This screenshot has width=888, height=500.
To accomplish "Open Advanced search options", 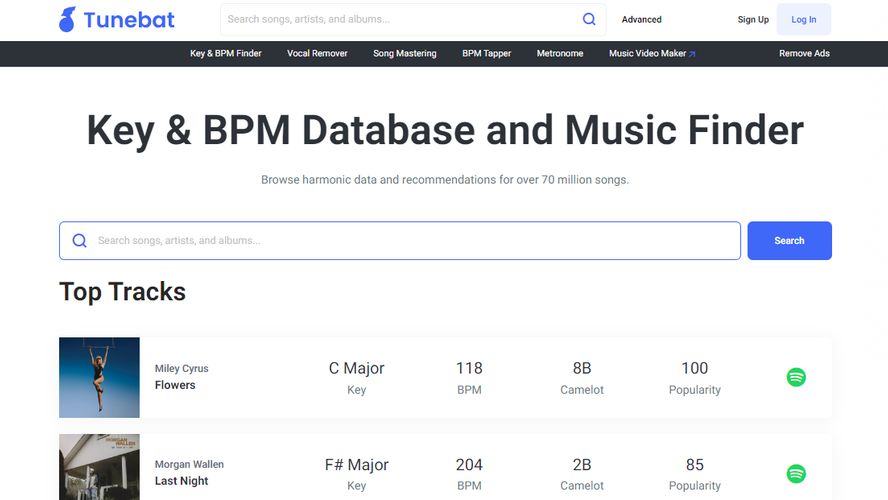I will [641, 20].
